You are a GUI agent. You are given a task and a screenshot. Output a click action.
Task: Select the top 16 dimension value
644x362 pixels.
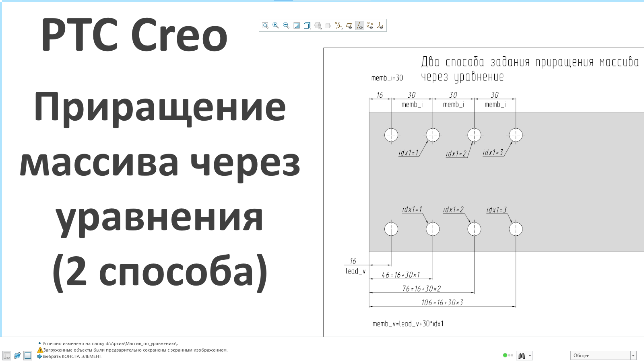point(380,95)
